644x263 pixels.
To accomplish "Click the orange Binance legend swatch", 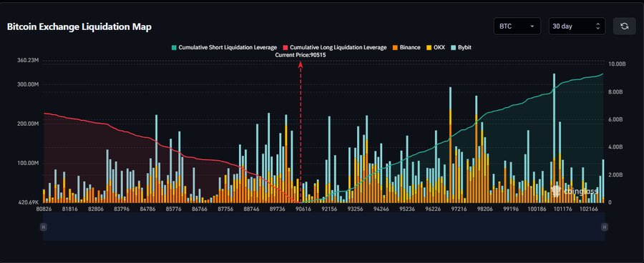I will click(x=395, y=48).
